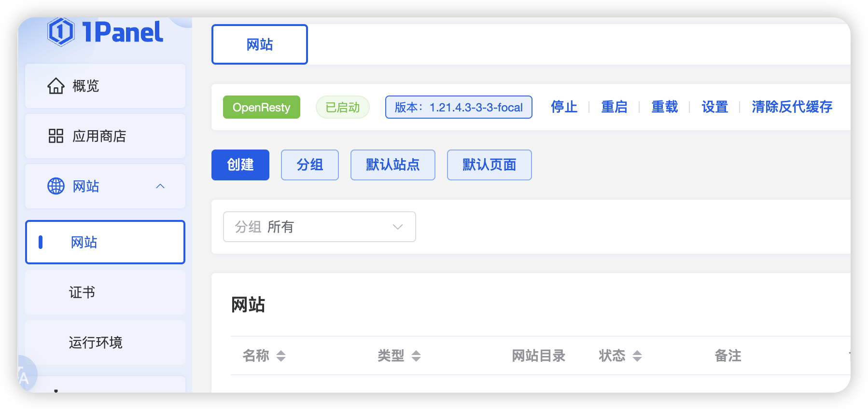868x410 pixels.
Task: Collapse the 网站 sidebar section chevron
Action: [160, 186]
